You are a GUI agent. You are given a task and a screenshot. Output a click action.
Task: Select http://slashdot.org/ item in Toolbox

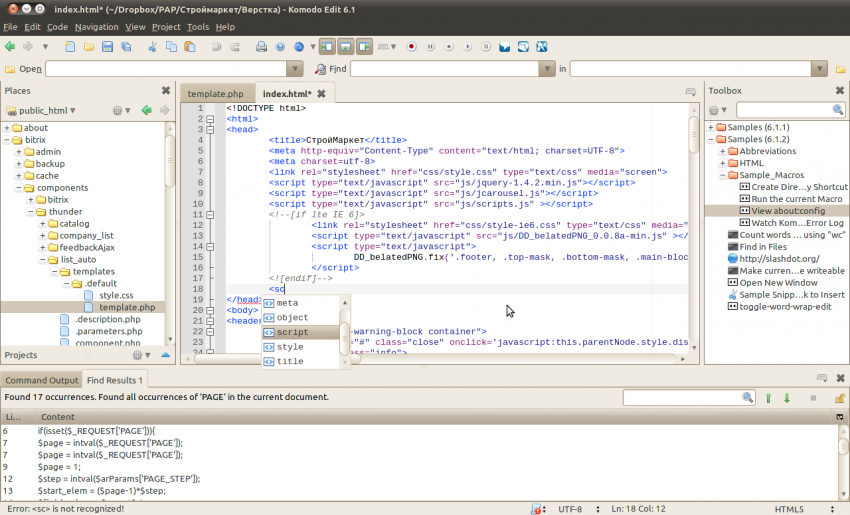pos(779,259)
